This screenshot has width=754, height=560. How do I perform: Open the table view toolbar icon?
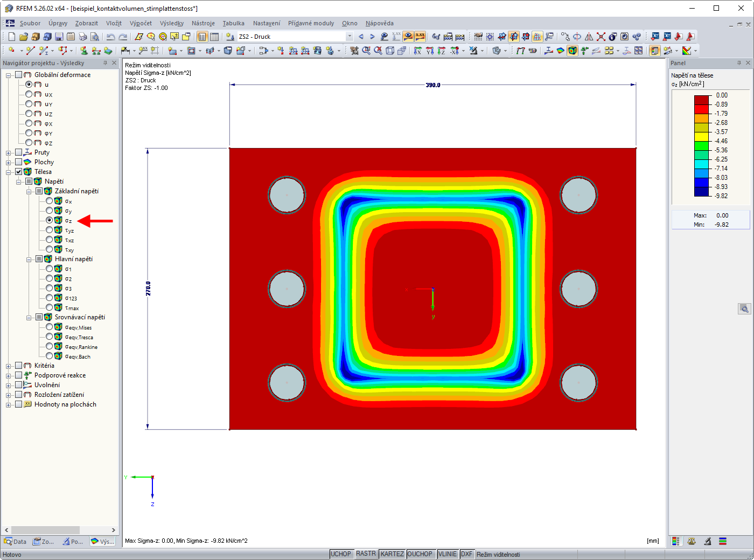214,37
